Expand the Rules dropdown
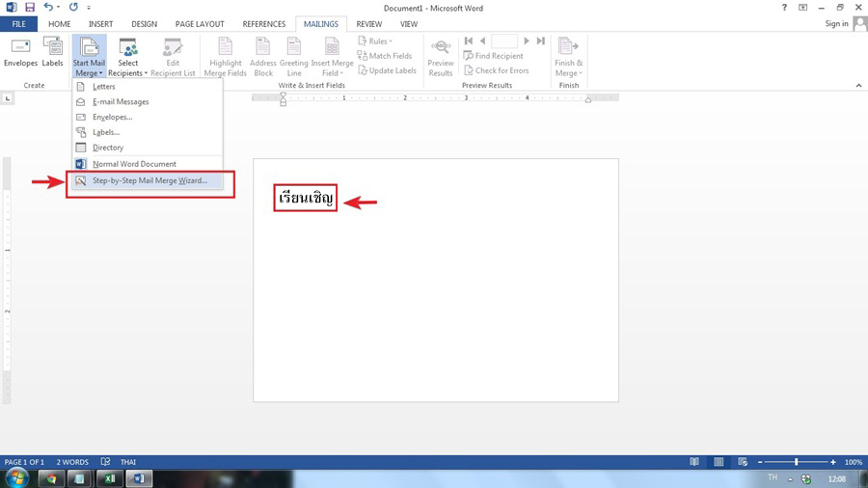This screenshot has height=488, width=868. [375, 41]
